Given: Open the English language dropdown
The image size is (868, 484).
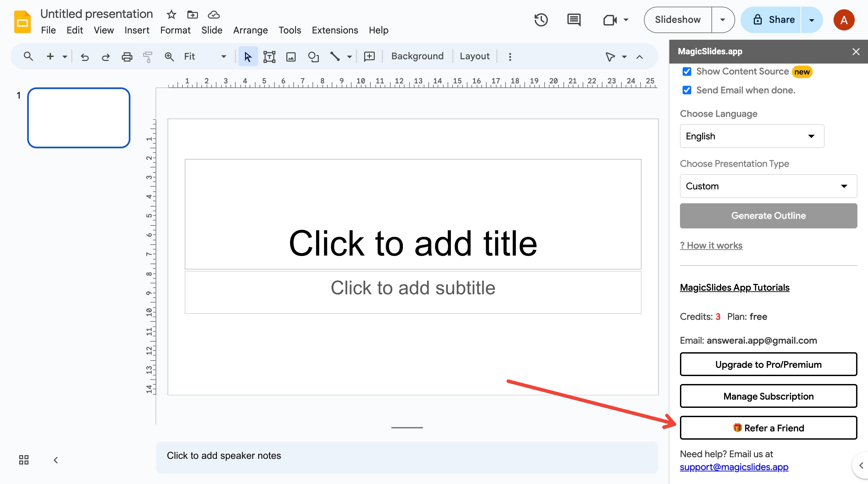Looking at the screenshot, I should (x=752, y=136).
